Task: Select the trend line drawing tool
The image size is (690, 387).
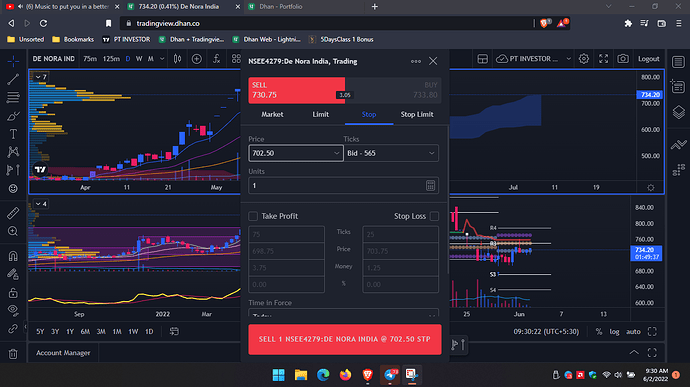Action: 13,79
